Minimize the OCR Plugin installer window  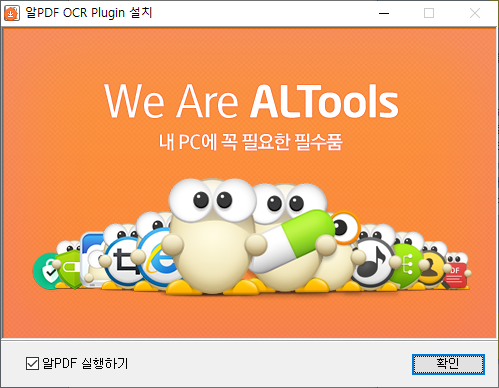pyautogui.click(x=384, y=13)
